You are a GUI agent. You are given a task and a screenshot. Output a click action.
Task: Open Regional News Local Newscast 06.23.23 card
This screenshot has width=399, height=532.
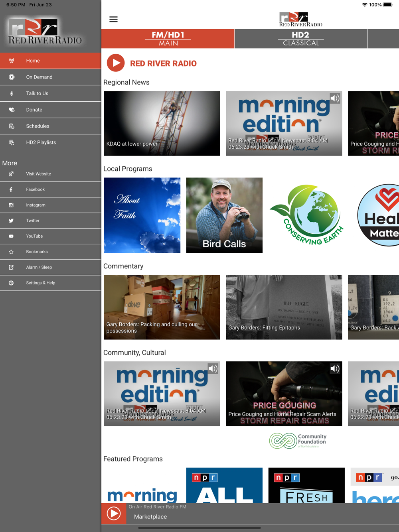click(x=284, y=123)
